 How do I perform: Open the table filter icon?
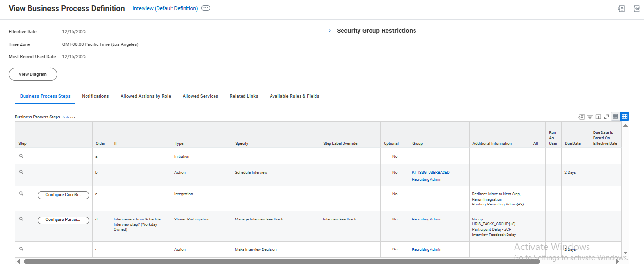pos(590,117)
